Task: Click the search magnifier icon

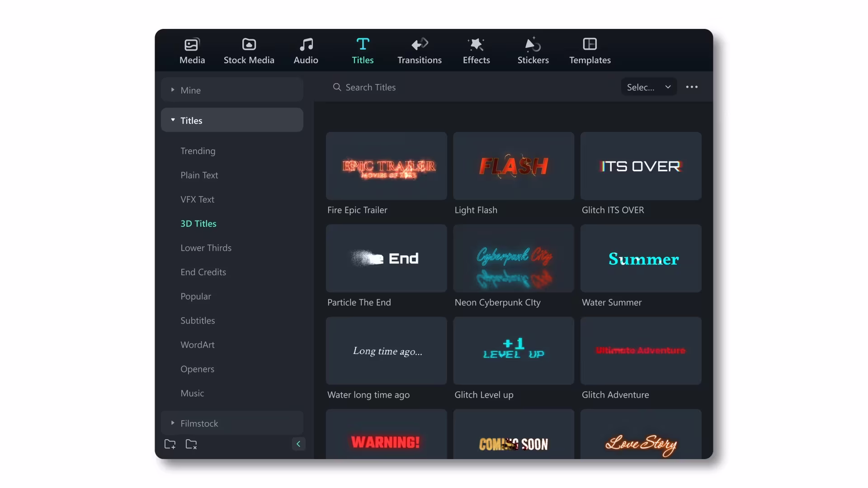Action: click(x=337, y=87)
